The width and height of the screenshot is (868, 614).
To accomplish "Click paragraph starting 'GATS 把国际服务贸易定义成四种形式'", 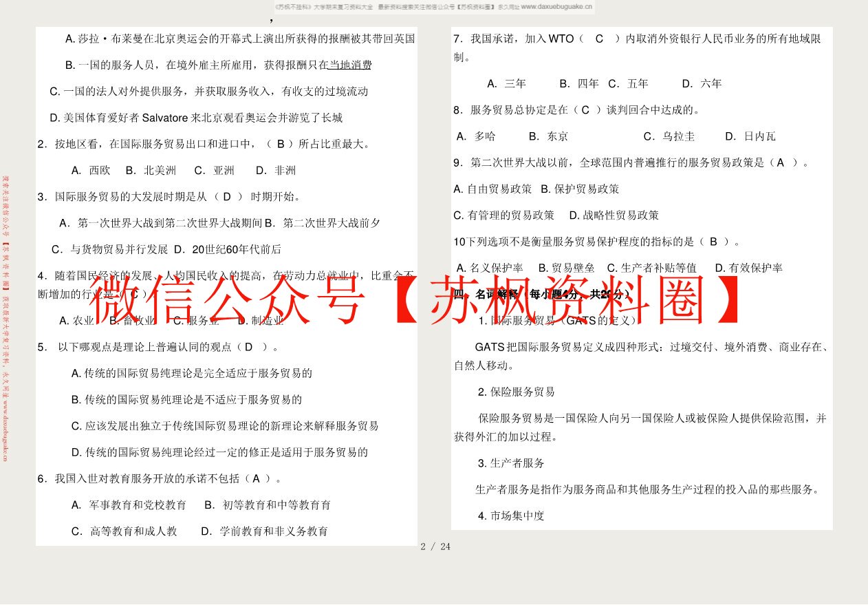I will (641, 356).
